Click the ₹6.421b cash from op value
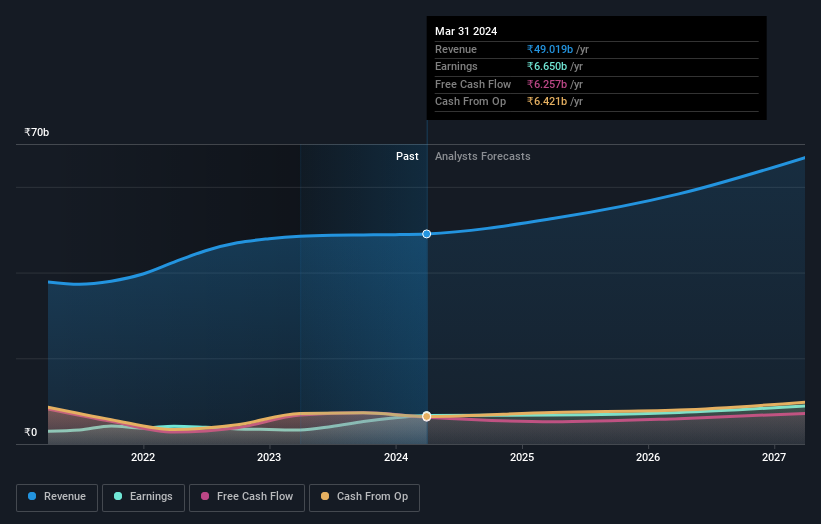The image size is (821, 524). (x=547, y=102)
